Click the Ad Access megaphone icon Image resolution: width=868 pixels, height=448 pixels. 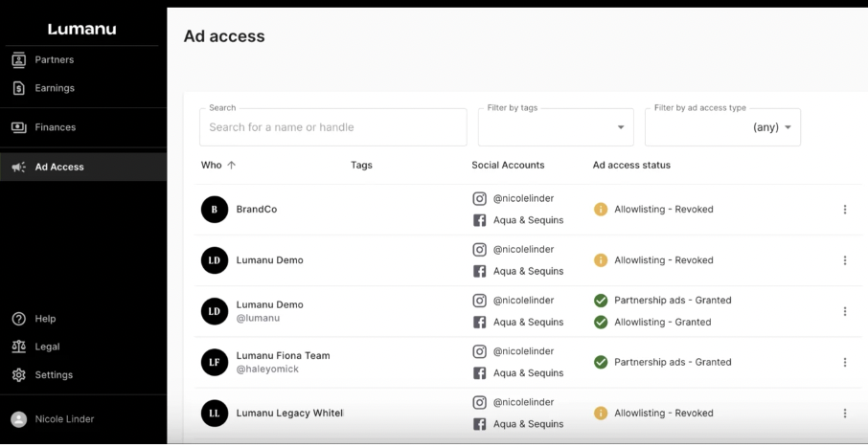click(18, 167)
